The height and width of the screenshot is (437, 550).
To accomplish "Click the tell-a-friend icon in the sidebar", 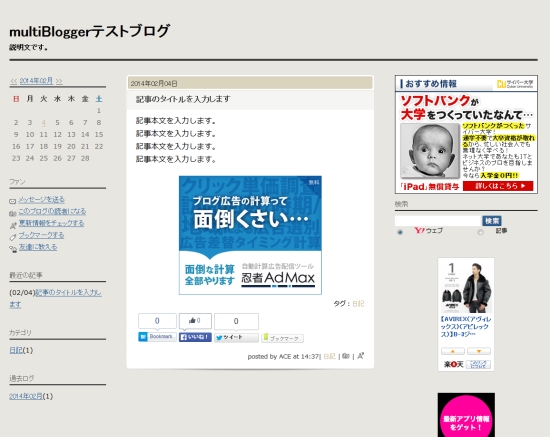I will pos(13,249).
